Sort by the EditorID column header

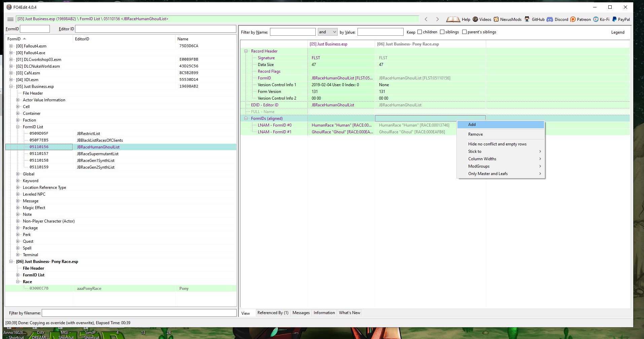pyautogui.click(x=124, y=39)
